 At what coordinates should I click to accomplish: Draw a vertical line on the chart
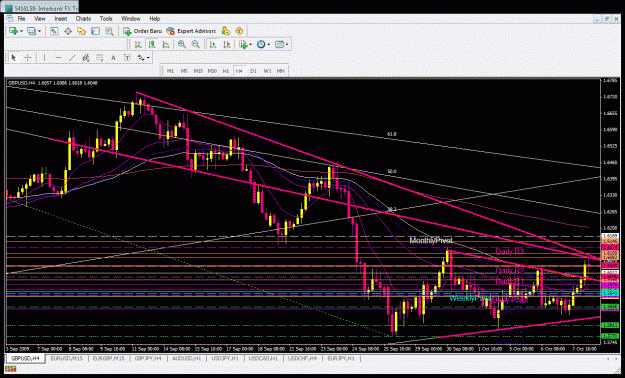tap(44, 58)
